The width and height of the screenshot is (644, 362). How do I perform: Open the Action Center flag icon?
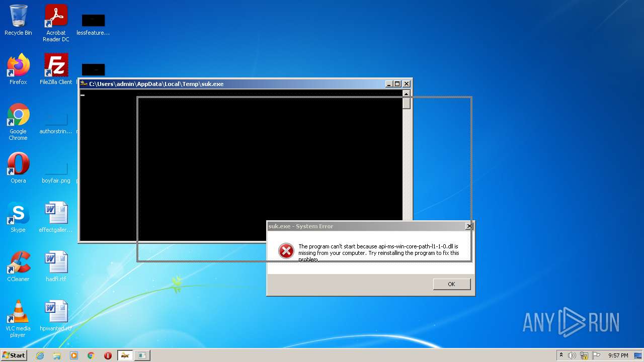coord(596,355)
